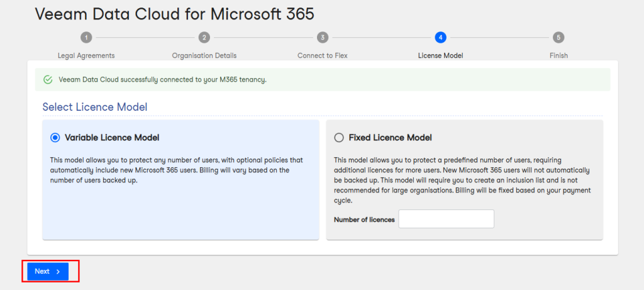Click the Next button
Screen dimensions: 644x290
[x=48, y=272]
